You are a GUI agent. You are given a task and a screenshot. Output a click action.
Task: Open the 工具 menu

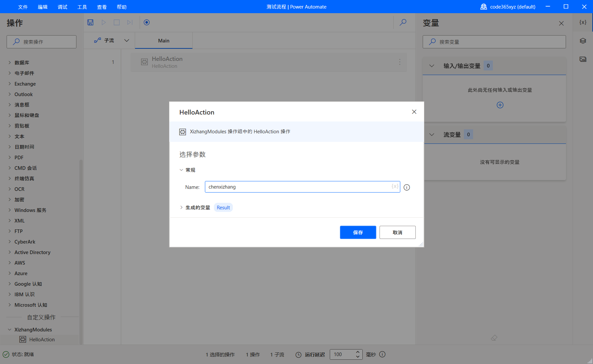(82, 7)
